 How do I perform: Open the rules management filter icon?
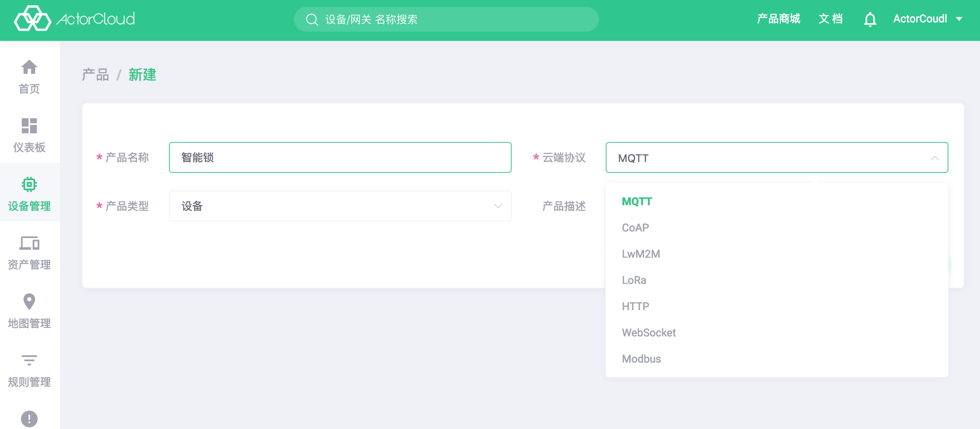[29, 360]
